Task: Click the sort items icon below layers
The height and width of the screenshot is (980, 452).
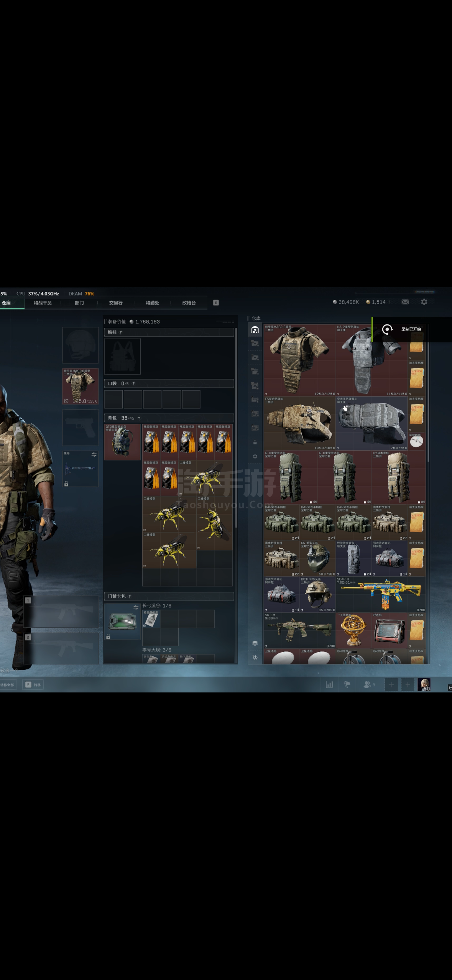Action: coord(255,657)
